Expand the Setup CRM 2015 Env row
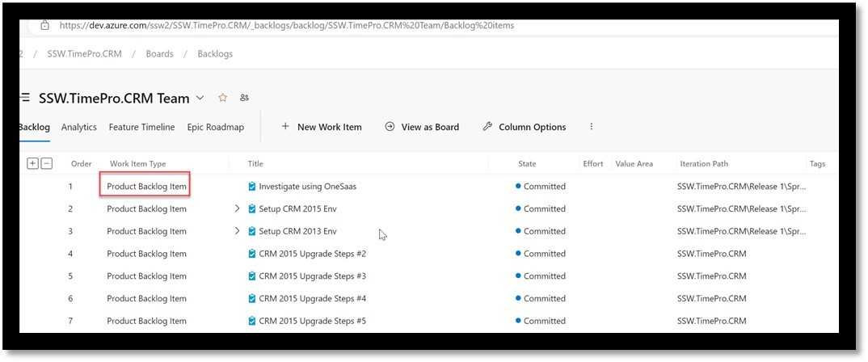 [237, 208]
